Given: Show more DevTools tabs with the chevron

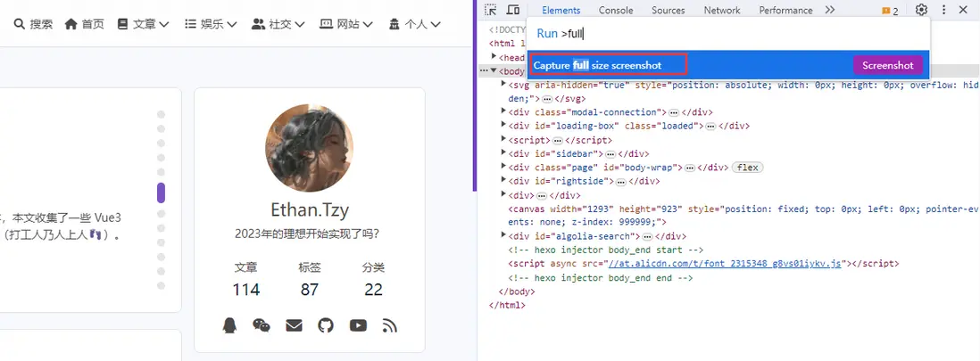Looking at the screenshot, I should point(829,10).
